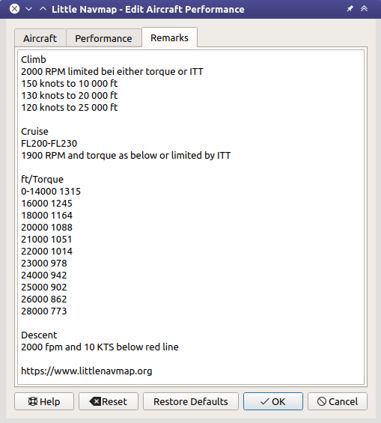Click the 'ft/Torque' header line
This screenshot has width=381, height=423.
click(42, 179)
